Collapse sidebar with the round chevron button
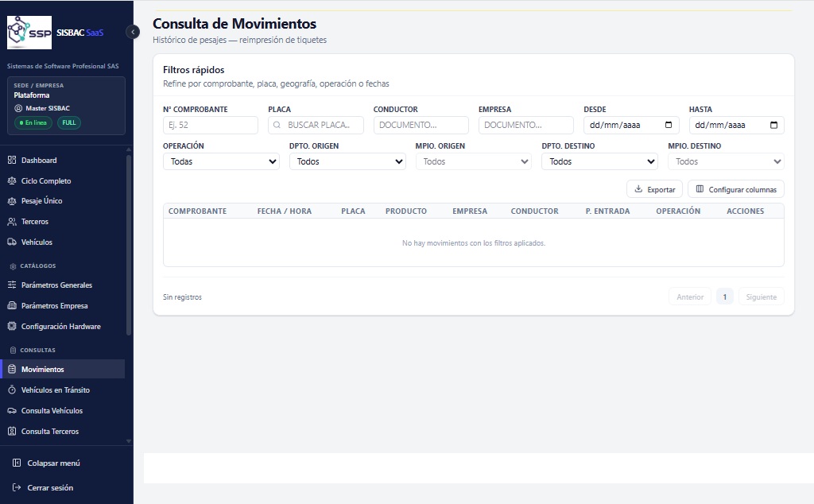This screenshot has width=814, height=504. coord(133,32)
